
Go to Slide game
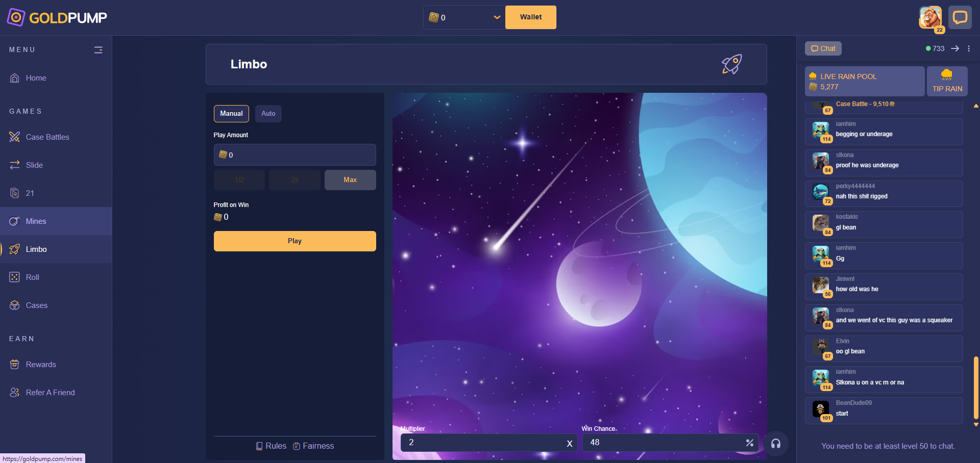point(56,165)
